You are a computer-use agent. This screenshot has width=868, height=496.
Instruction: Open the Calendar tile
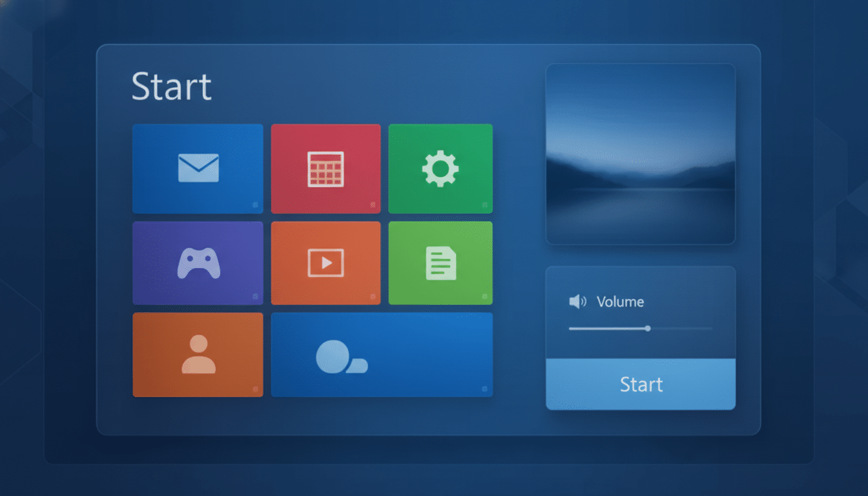(326, 169)
